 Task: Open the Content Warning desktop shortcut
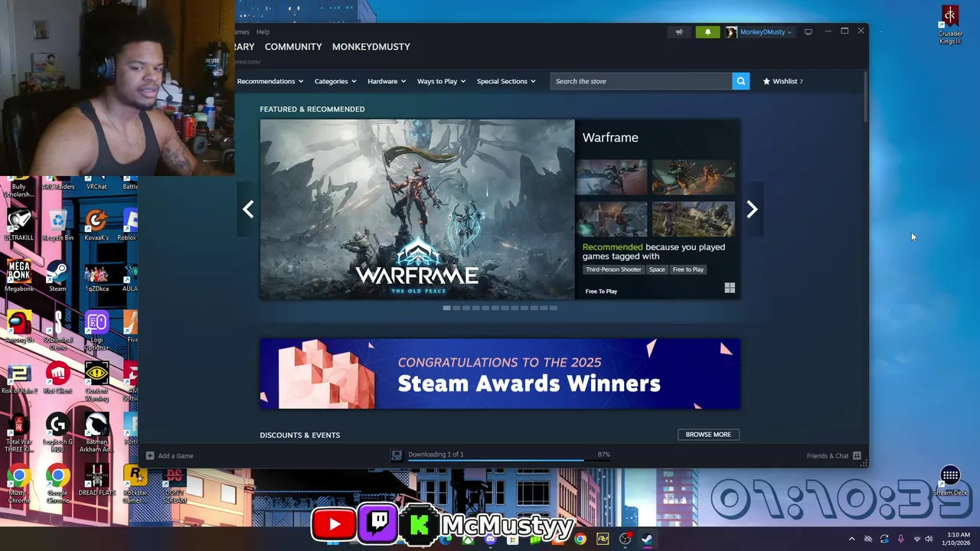click(96, 382)
